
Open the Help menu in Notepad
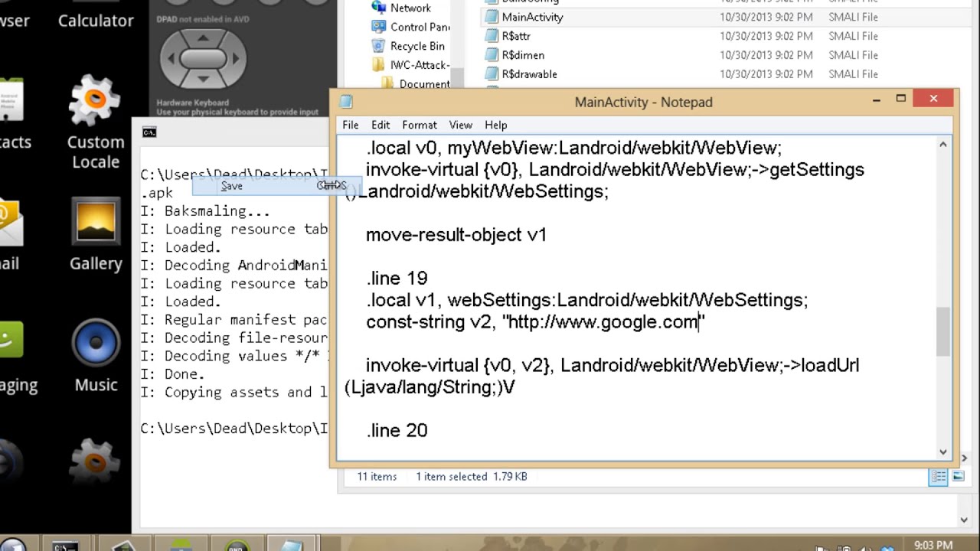point(495,125)
